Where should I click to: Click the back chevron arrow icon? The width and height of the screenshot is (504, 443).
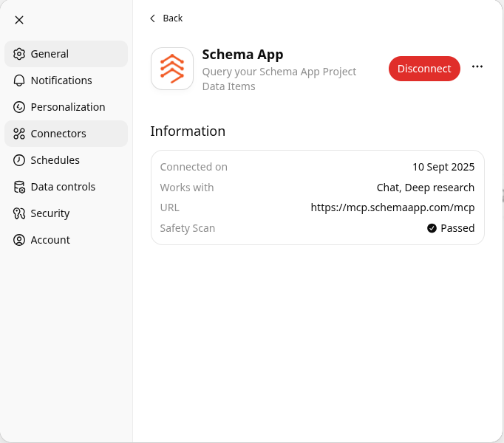click(x=153, y=18)
